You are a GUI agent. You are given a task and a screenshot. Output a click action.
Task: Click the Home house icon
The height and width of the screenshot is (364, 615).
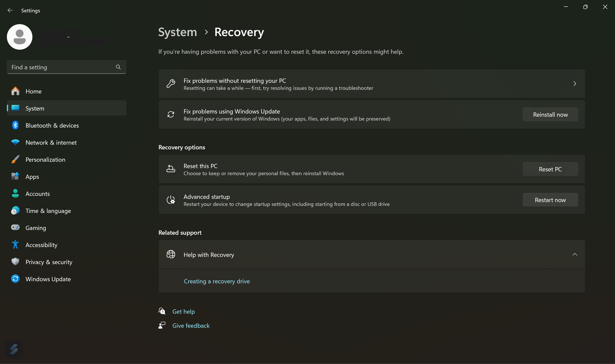15,91
